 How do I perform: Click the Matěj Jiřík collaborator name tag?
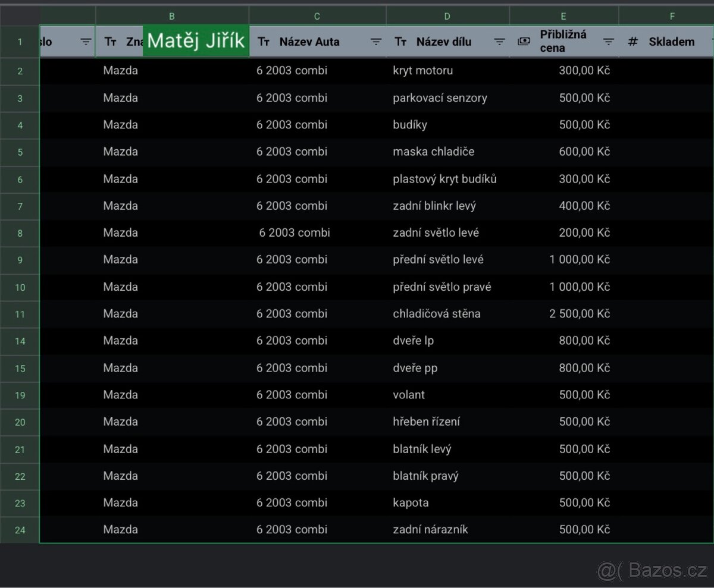196,41
